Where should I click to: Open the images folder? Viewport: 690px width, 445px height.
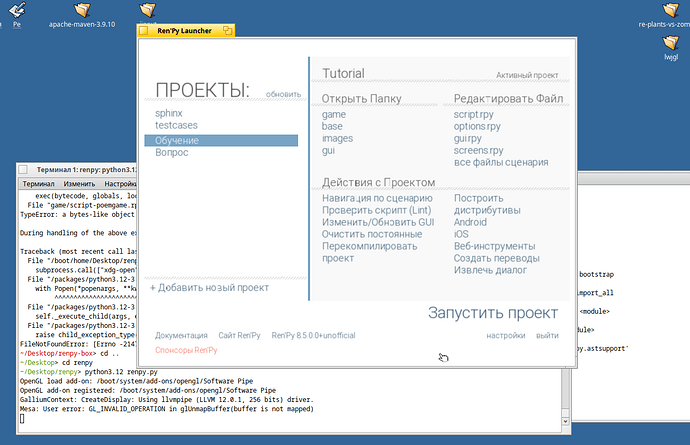click(337, 138)
